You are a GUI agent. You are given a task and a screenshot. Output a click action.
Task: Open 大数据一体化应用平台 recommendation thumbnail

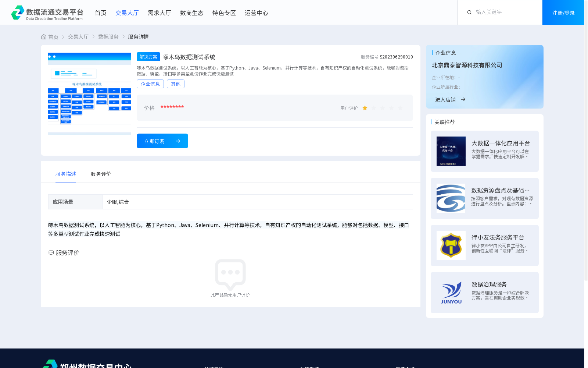tap(451, 151)
